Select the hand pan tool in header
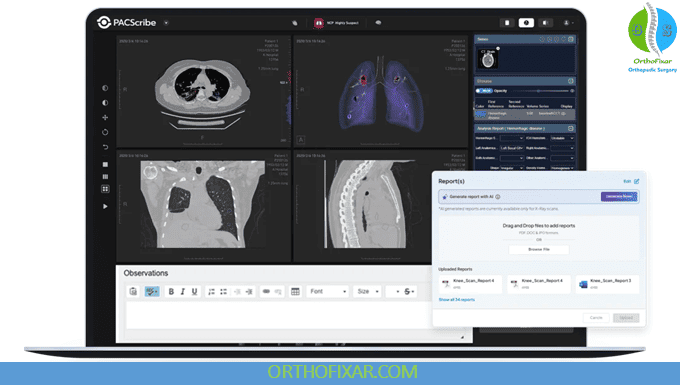Image resolution: width=680 pixels, height=385 pixels. 295,23
